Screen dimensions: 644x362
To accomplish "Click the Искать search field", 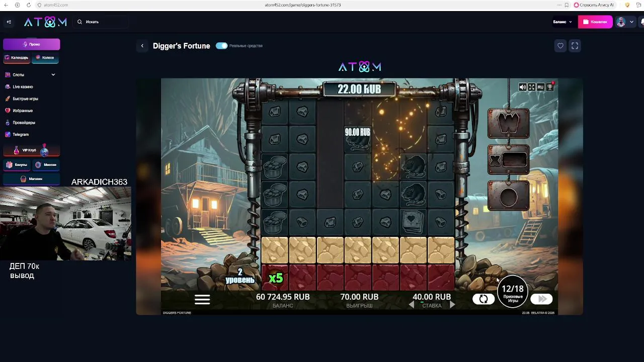I will click(101, 22).
